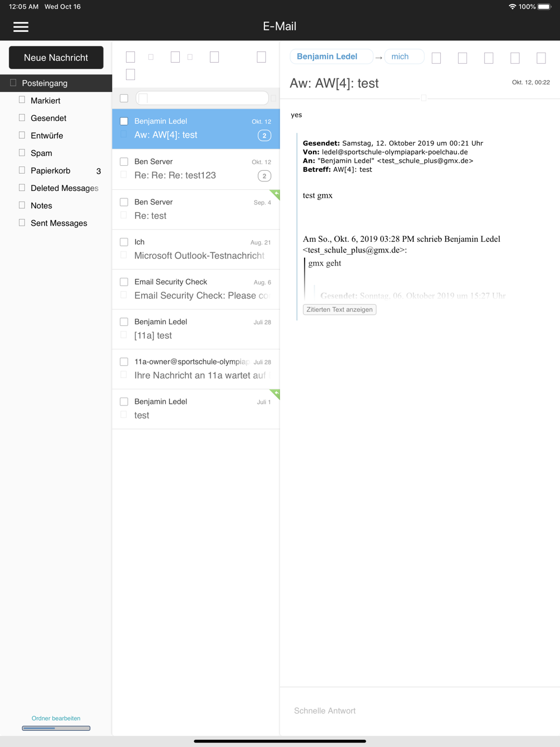The height and width of the screenshot is (747, 560).
Task: Tap green reply flag on Re: test message
Action: click(x=274, y=195)
